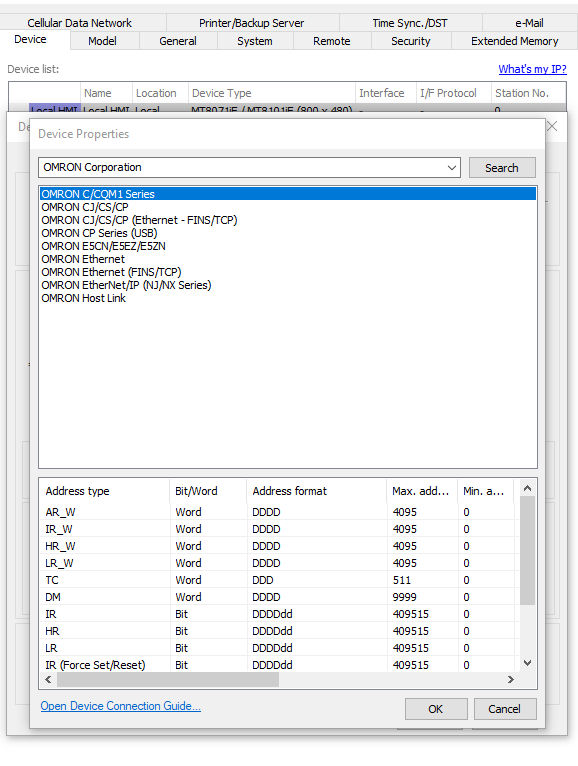The width and height of the screenshot is (578, 766).
Task: Click the Address type column header
Action: click(x=104, y=491)
